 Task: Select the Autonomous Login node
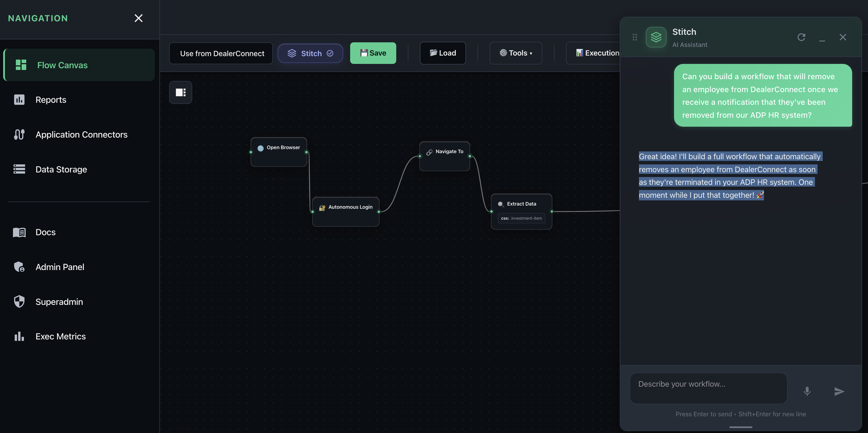coord(346,211)
